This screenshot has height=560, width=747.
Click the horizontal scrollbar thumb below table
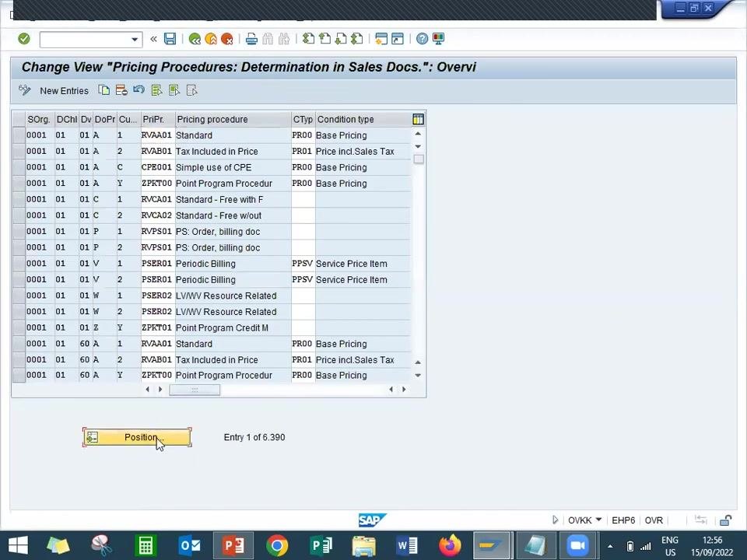(195, 390)
